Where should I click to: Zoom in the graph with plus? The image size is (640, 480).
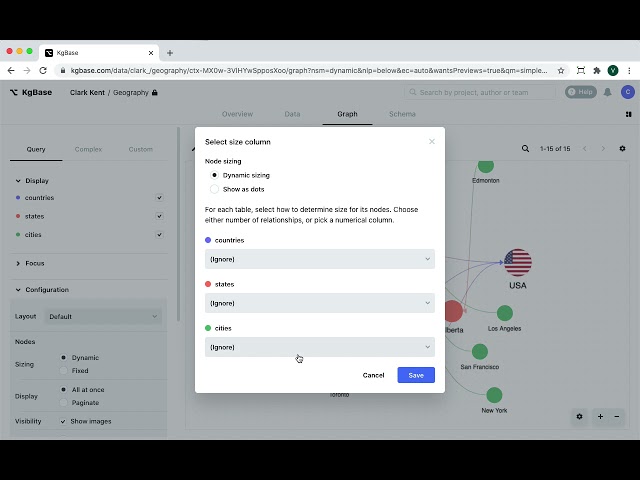coord(600,417)
